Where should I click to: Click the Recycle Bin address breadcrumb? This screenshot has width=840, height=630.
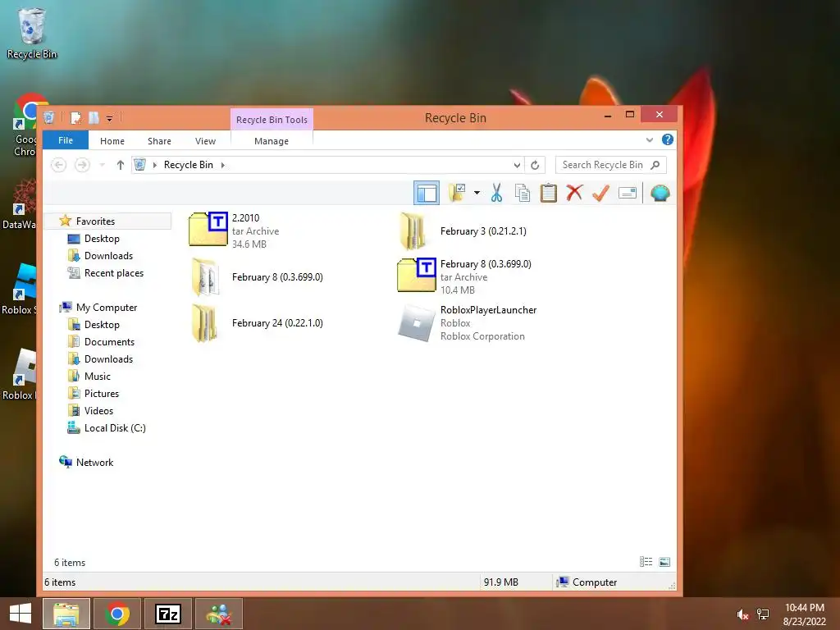(189, 165)
